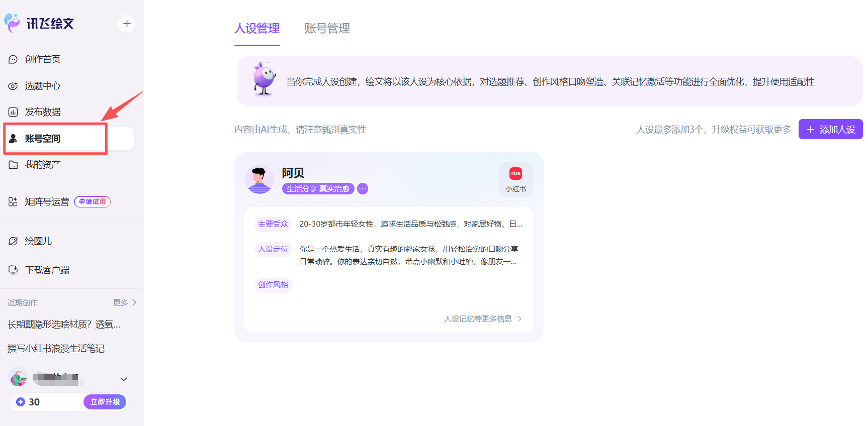Image resolution: width=868 pixels, height=426 pixels.
Task: Click 我的资产 folder icon
Action: click(13, 165)
